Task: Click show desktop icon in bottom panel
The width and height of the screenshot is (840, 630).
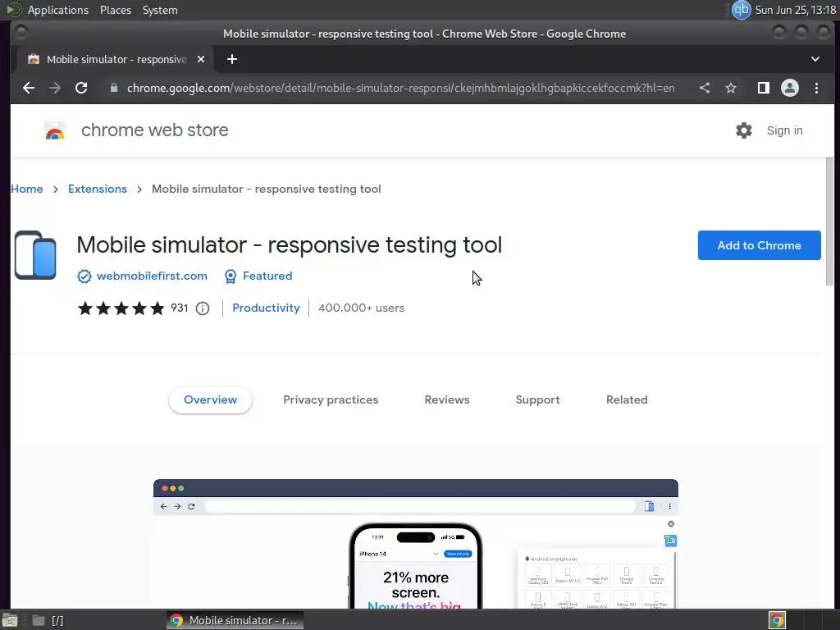Action: [x=10, y=620]
